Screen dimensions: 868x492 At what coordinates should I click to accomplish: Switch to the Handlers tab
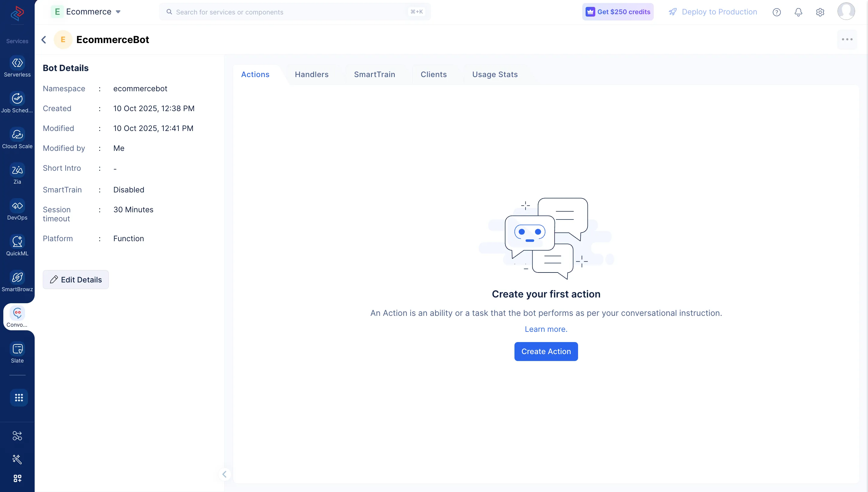[311, 74]
